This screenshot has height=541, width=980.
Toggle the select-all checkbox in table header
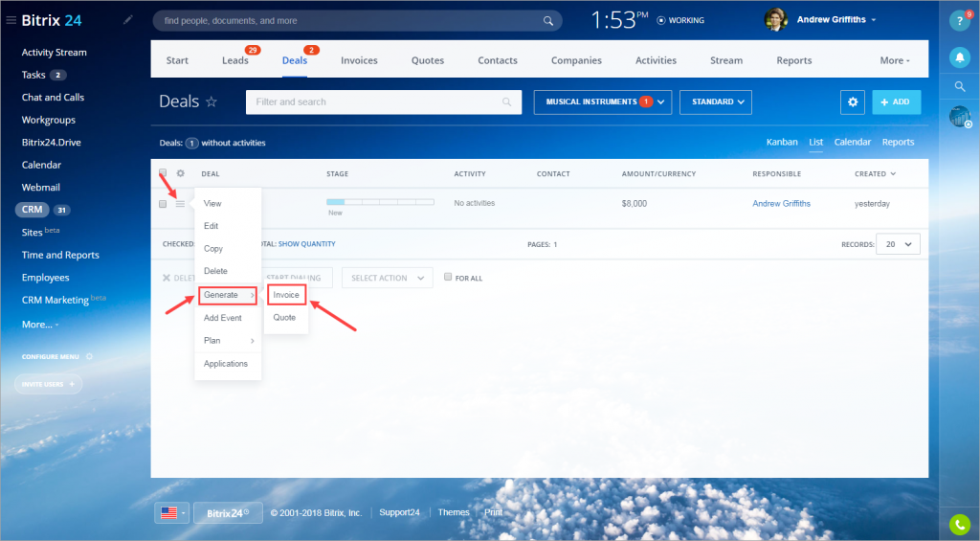click(x=163, y=172)
